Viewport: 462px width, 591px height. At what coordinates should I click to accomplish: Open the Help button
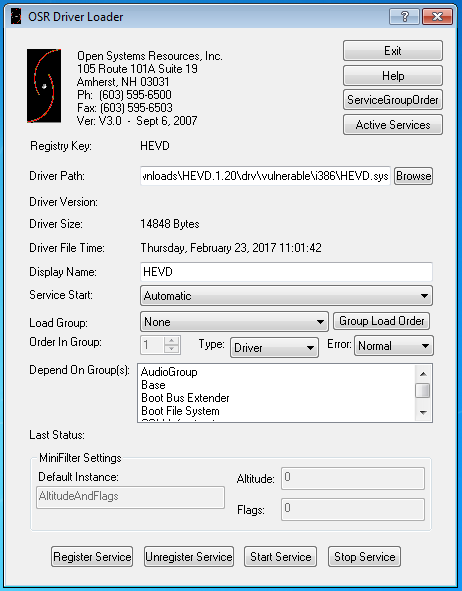393,75
